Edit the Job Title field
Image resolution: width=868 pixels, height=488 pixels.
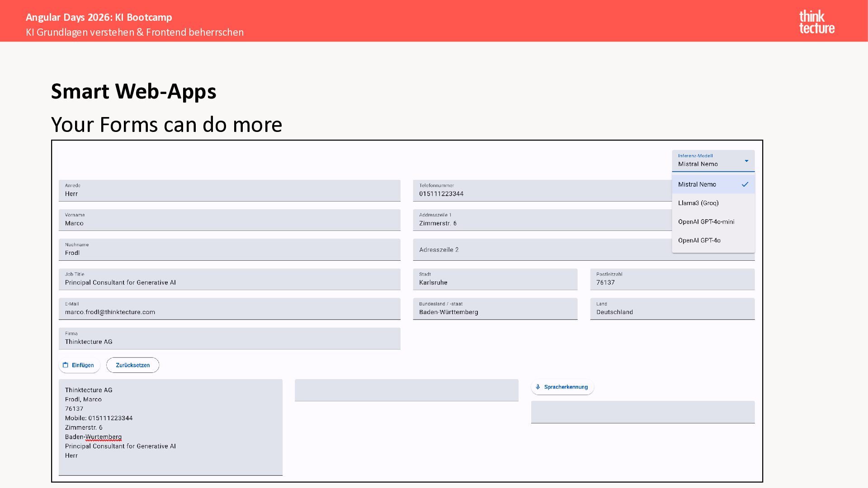(x=229, y=280)
